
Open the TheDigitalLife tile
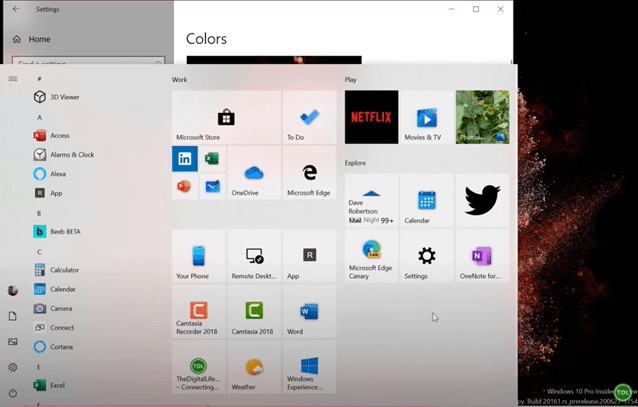199,367
